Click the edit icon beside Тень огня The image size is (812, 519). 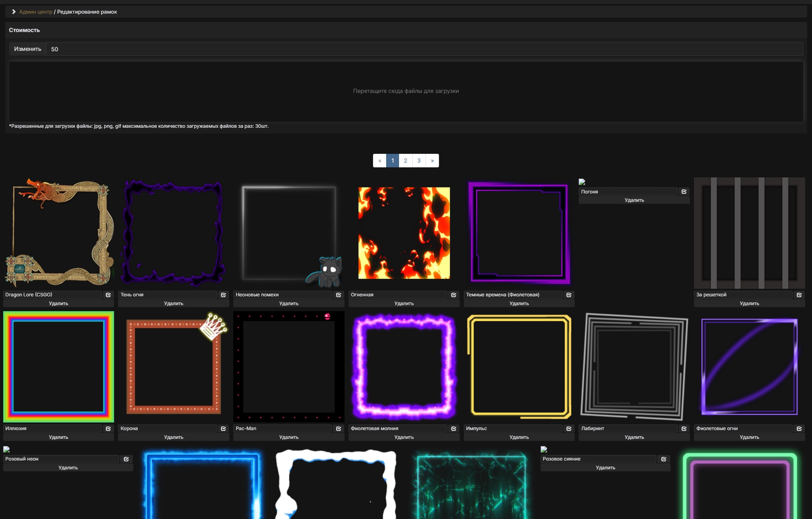[223, 294]
